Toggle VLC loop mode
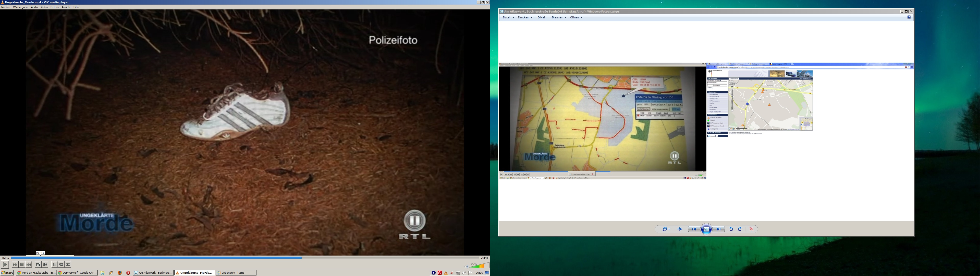This screenshot has height=276, width=980. point(61,264)
